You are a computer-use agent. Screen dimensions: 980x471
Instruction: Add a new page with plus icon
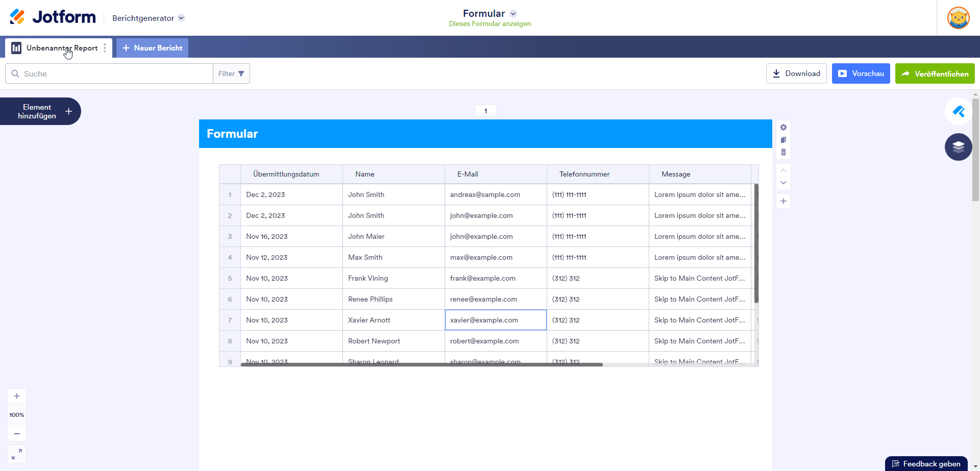click(x=783, y=201)
